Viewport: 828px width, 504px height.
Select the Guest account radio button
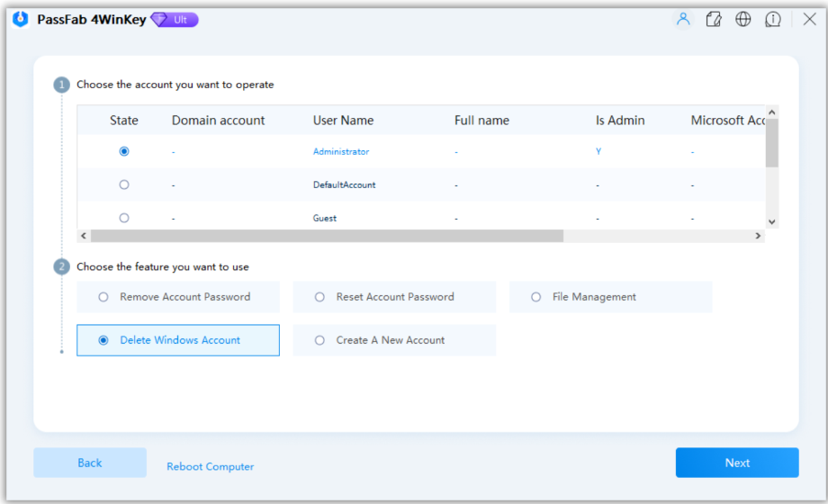(x=124, y=218)
